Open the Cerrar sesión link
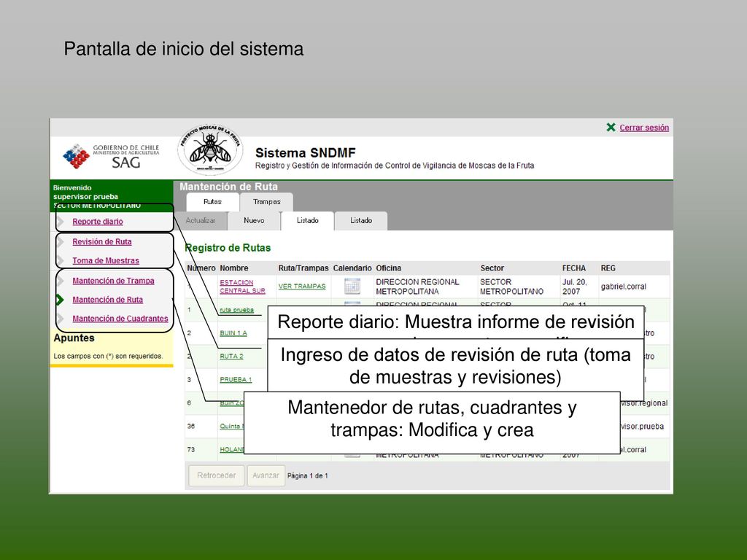 click(644, 128)
